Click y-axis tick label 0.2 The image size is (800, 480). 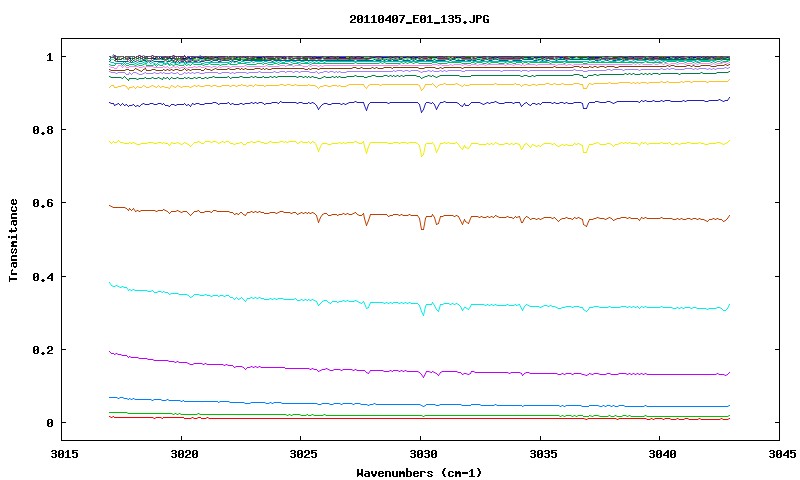point(43,350)
